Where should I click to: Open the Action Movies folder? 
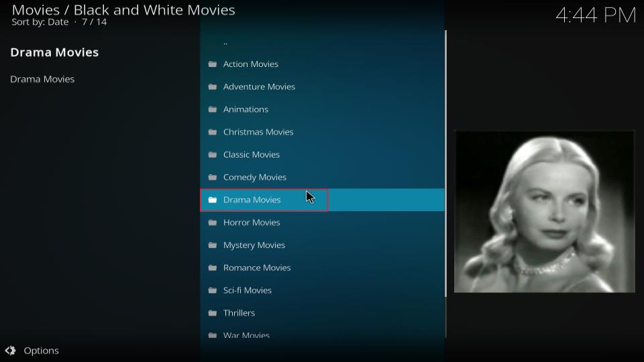click(322, 64)
